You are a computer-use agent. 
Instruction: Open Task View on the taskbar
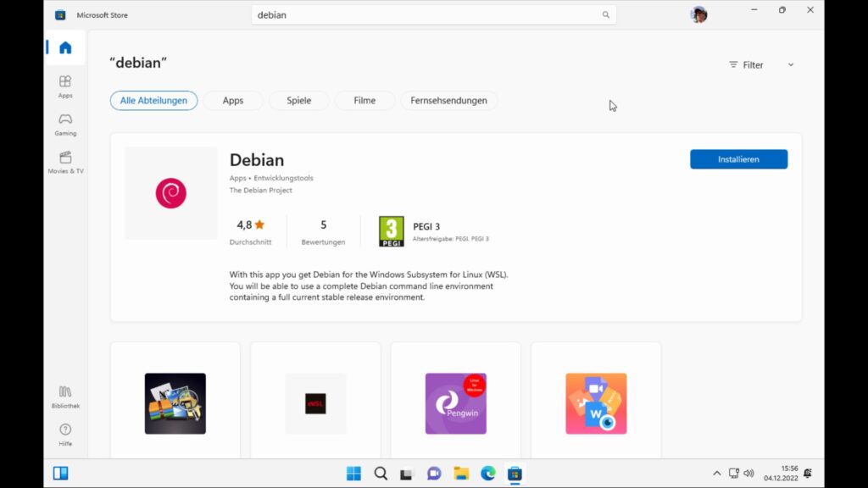(x=407, y=474)
